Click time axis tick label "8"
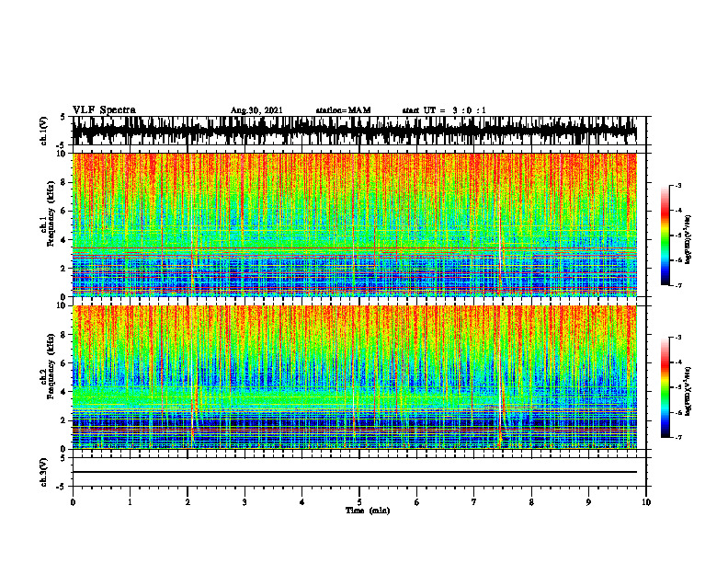The image size is (728, 563). tap(531, 502)
